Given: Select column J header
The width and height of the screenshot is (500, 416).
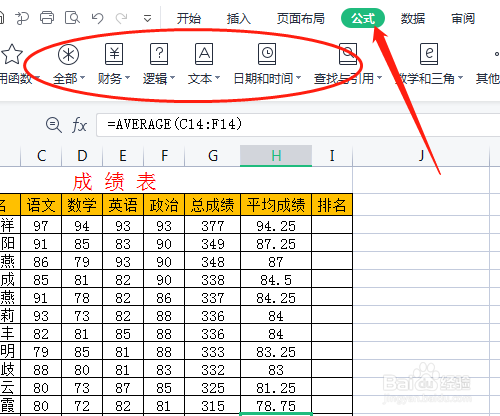Looking at the screenshot, I should click(421, 156).
